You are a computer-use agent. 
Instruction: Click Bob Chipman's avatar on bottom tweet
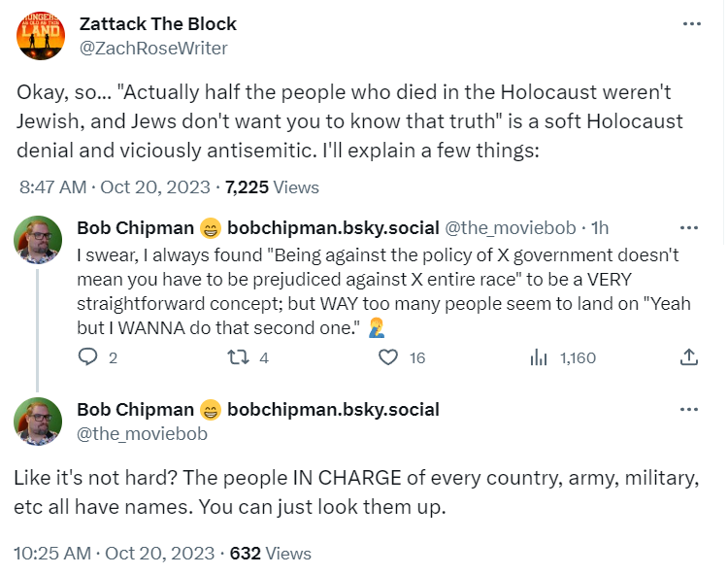pyautogui.click(x=40, y=421)
